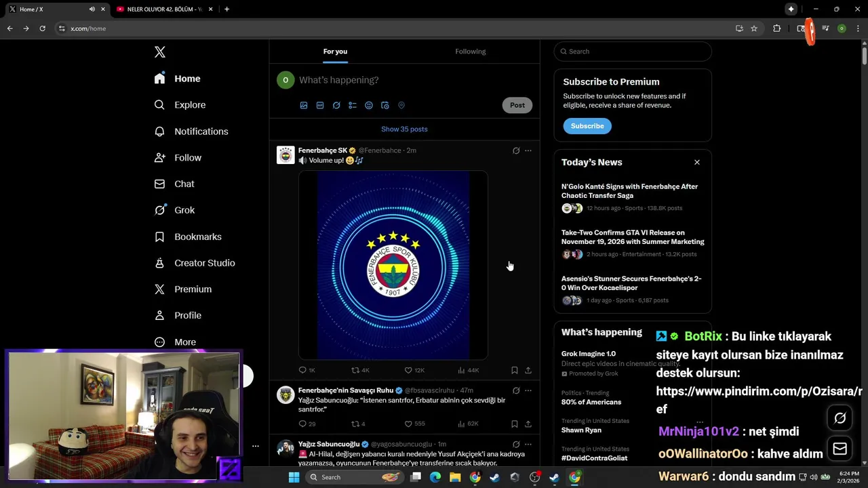Open Premium in the sidebar
This screenshot has height=488, width=868.
coord(183,289)
